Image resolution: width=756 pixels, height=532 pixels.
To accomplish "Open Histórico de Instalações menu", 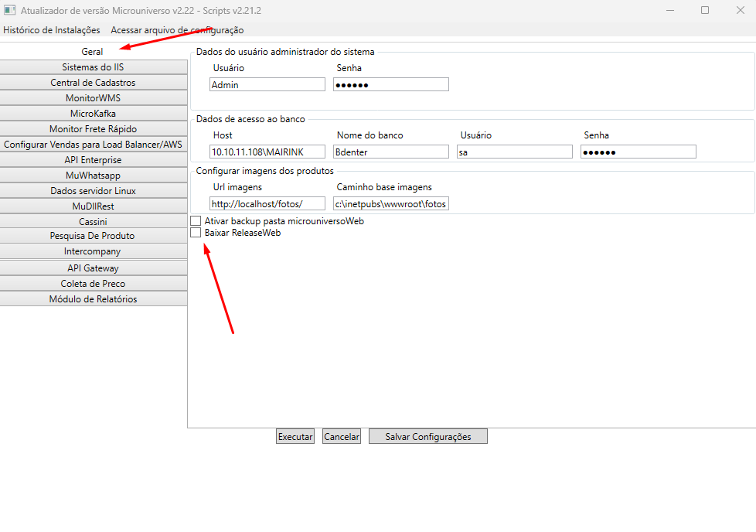I will pyautogui.click(x=52, y=30).
